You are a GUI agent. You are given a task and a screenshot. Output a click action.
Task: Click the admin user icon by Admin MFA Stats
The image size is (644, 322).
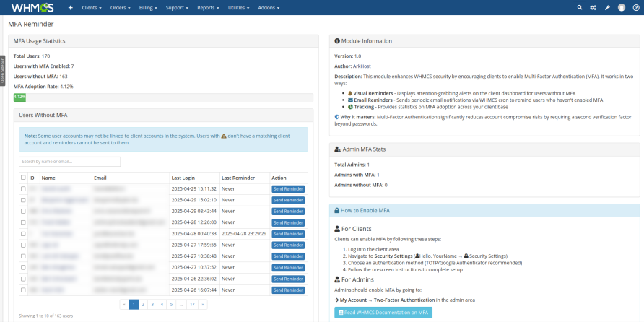(338, 149)
